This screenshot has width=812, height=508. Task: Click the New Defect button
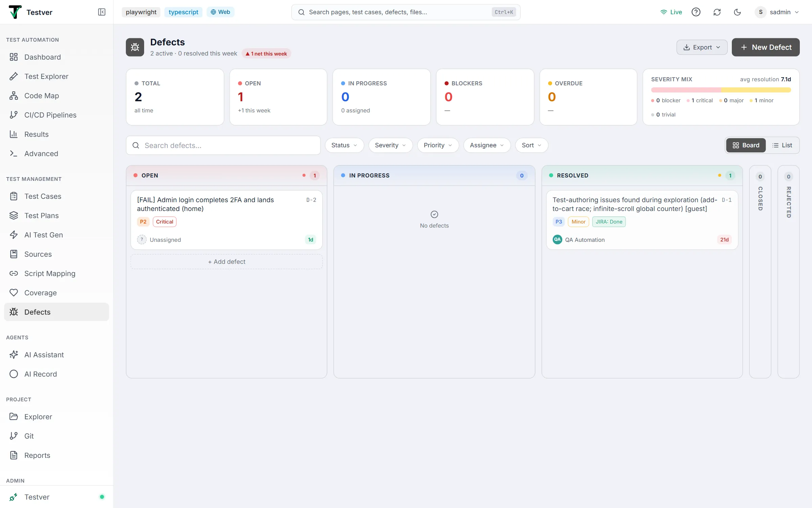tap(766, 47)
